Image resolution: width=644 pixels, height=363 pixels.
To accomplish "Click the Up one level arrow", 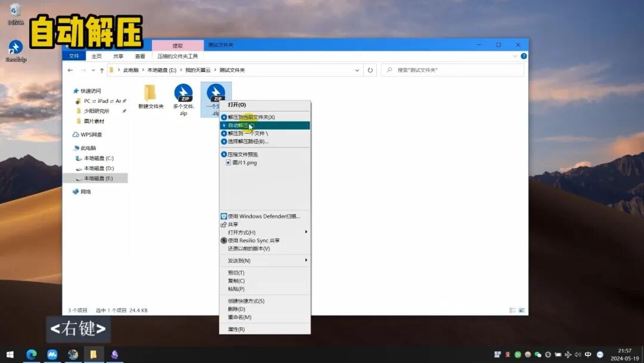I will (x=102, y=70).
